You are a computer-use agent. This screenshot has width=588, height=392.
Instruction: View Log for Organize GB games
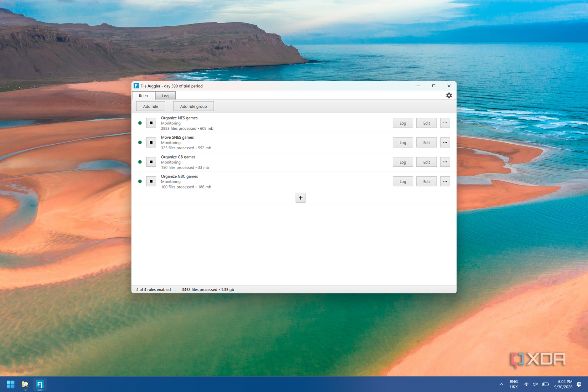403,162
